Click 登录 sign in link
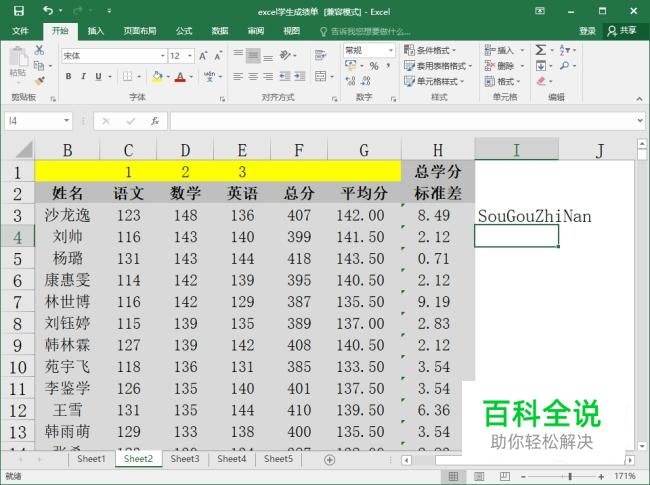Screen dimensions: 650x485 pos(587,31)
